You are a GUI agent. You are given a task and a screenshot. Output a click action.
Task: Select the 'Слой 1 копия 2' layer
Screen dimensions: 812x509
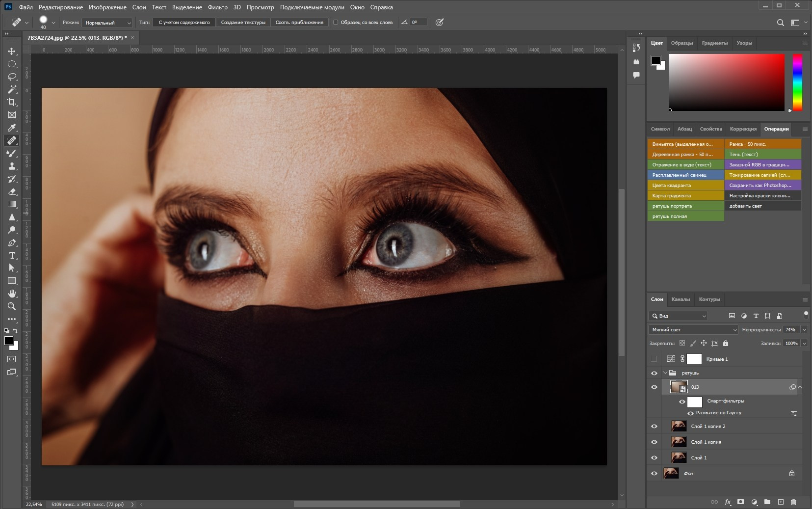click(708, 427)
